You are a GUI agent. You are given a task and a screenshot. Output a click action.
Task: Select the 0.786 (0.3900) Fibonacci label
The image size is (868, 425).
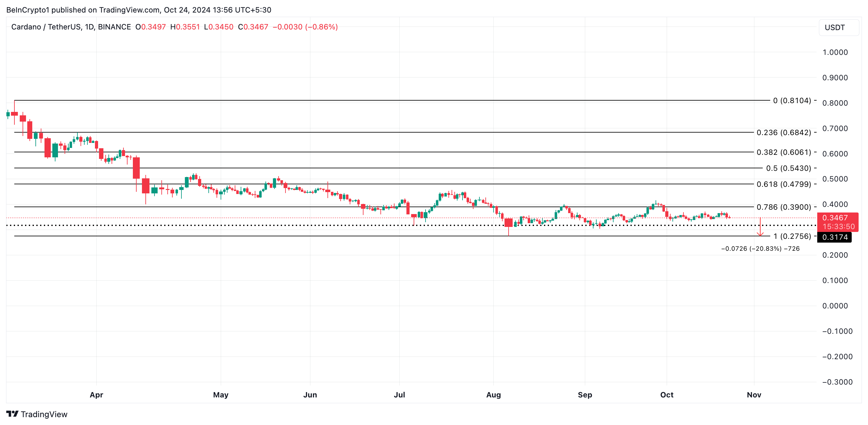point(783,207)
